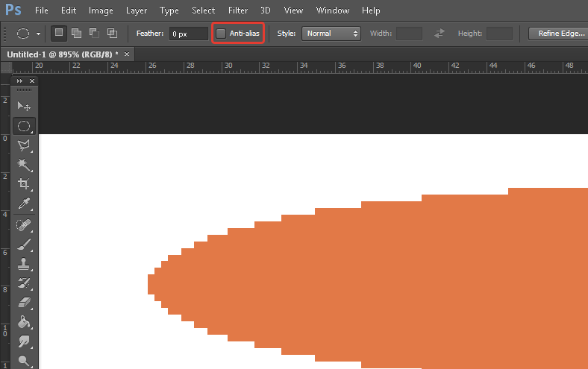Open the Layer menu
Image resolution: width=588 pixels, height=369 pixels.
point(137,10)
